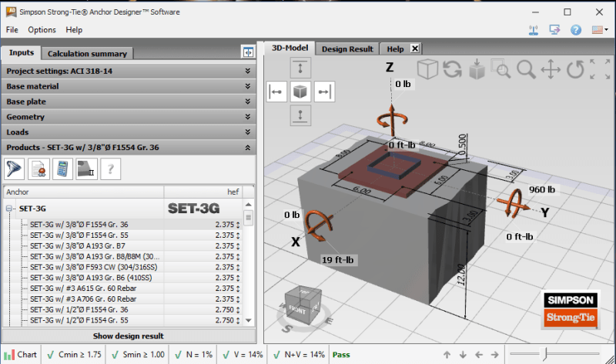Image resolution: width=616 pixels, height=364 pixels.
Task: Expand the Loads section
Action: [129, 132]
